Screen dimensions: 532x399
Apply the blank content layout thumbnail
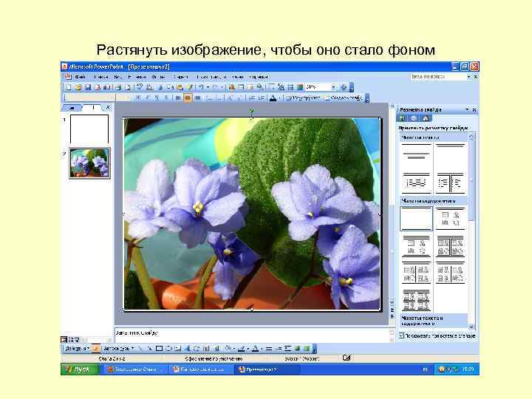416,219
